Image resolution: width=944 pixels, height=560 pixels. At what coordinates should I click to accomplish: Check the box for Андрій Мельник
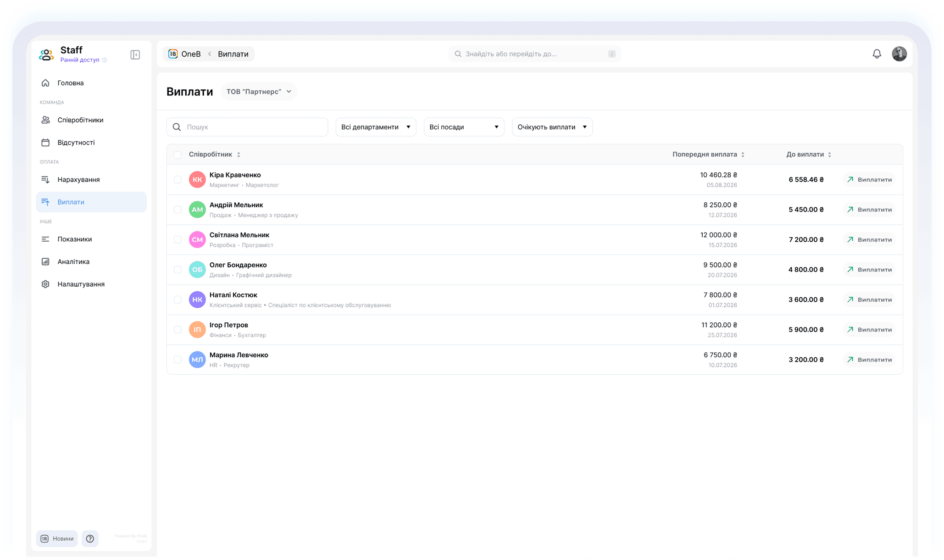pos(178,210)
